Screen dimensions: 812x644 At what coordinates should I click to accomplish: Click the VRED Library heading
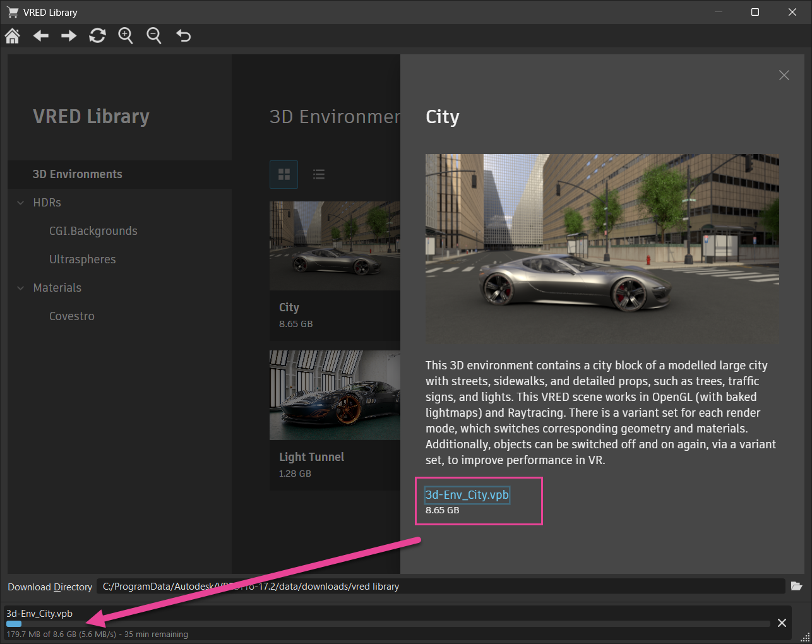tap(91, 117)
